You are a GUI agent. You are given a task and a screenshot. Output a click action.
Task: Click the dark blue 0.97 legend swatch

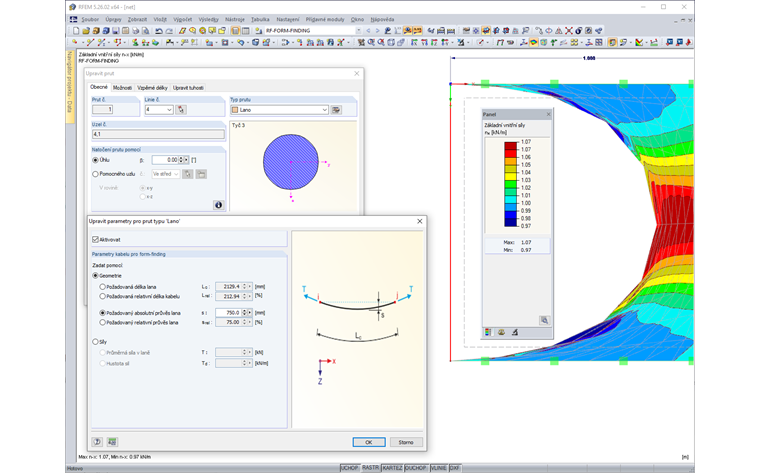(511, 222)
